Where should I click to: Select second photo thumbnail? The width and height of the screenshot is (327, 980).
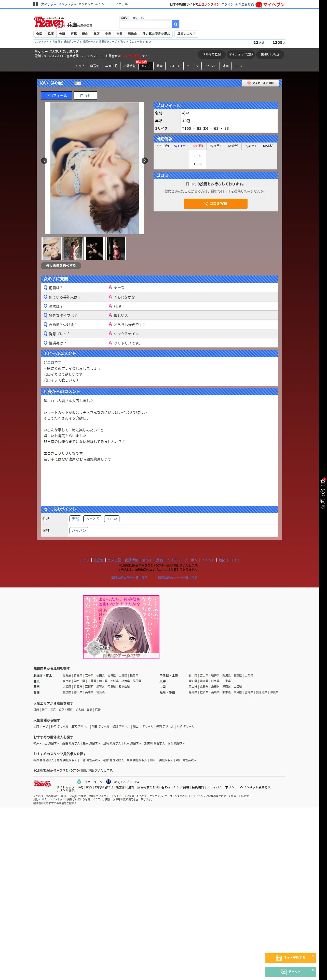(73, 248)
